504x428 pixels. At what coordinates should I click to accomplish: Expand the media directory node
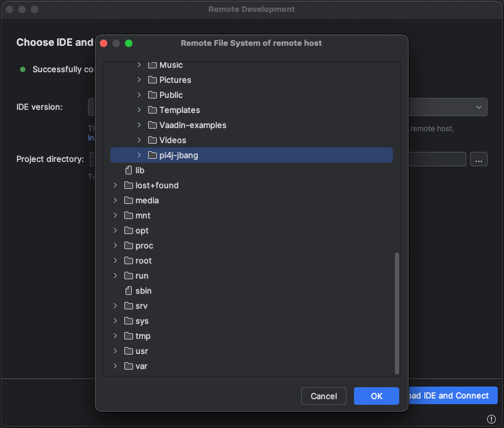click(115, 200)
